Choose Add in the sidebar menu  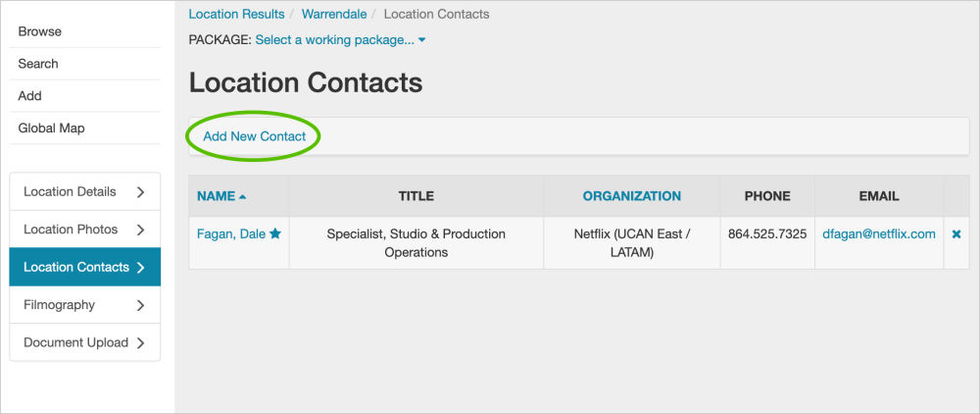click(x=30, y=96)
